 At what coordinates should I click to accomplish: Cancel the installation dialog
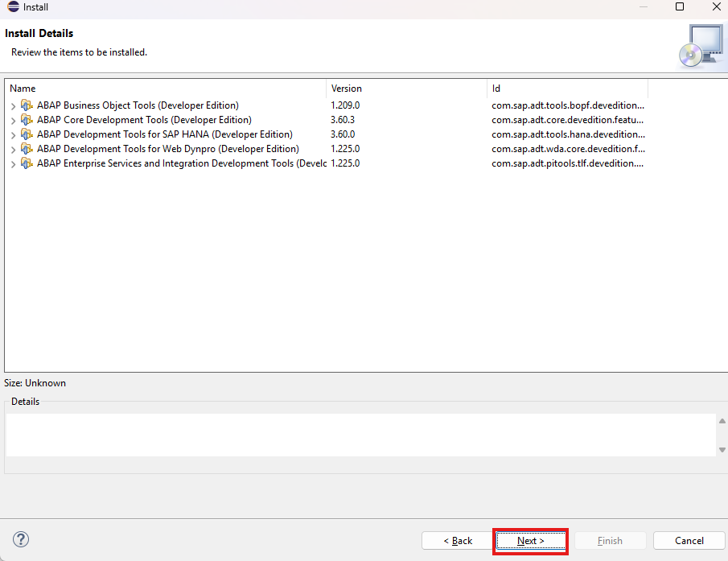[689, 541]
